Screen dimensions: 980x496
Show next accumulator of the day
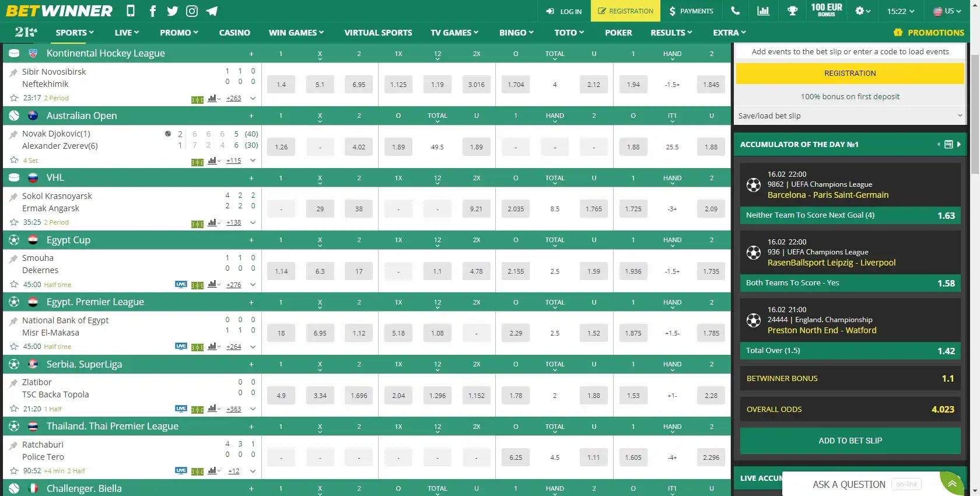[x=958, y=144]
